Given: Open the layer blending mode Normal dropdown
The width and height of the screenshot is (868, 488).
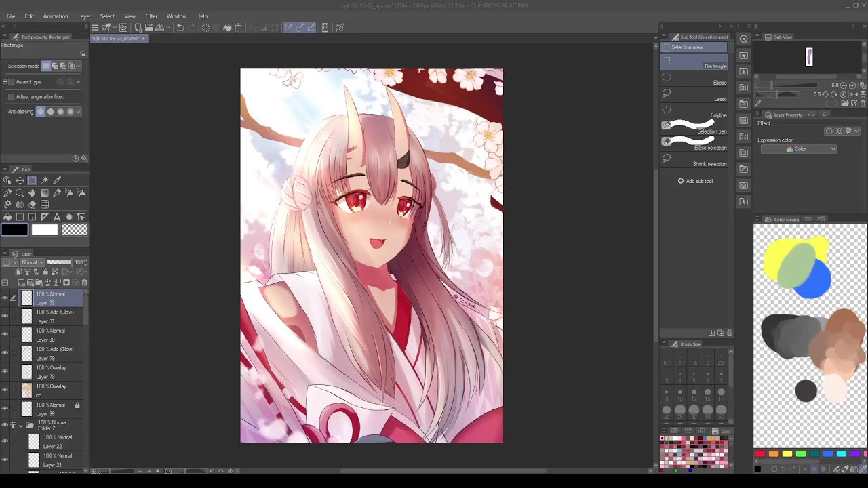Looking at the screenshot, I should pyautogui.click(x=31, y=262).
